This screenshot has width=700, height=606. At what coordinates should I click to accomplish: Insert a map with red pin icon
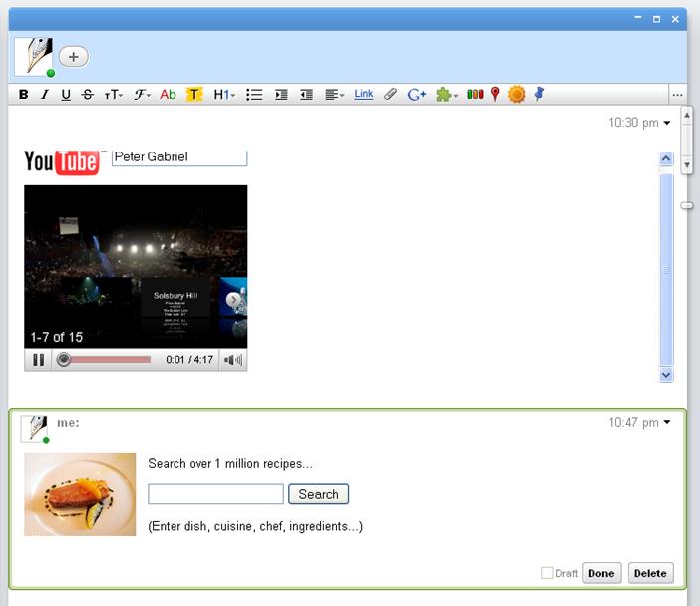(495, 94)
